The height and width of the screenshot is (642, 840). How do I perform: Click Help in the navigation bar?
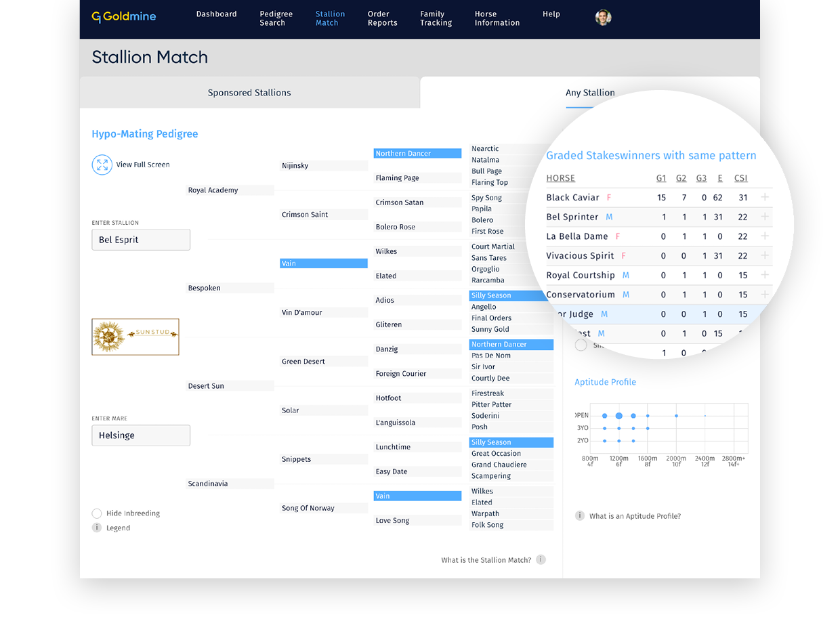coord(551,14)
